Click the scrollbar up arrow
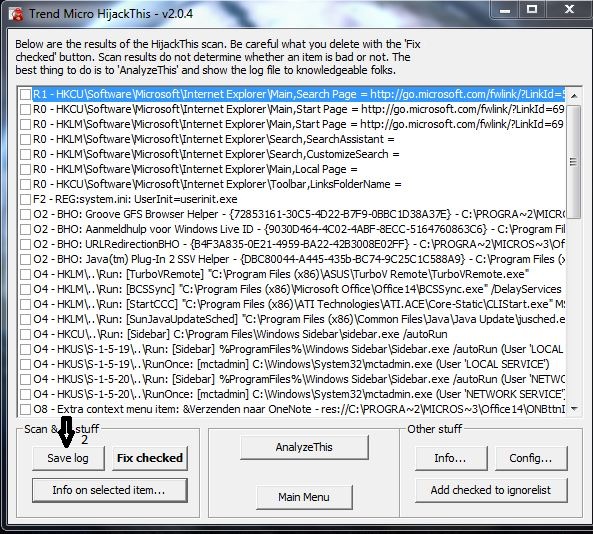 point(574,95)
